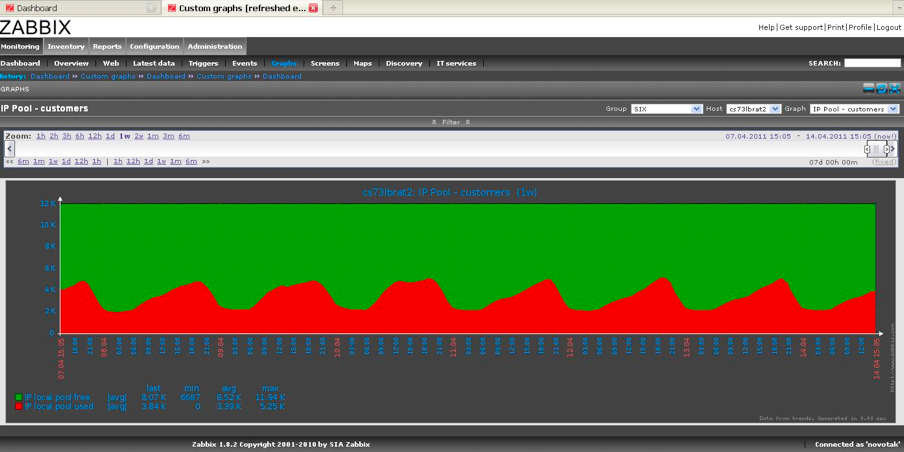Click the Print link
This screenshot has width=904, height=452.
(x=836, y=27)
